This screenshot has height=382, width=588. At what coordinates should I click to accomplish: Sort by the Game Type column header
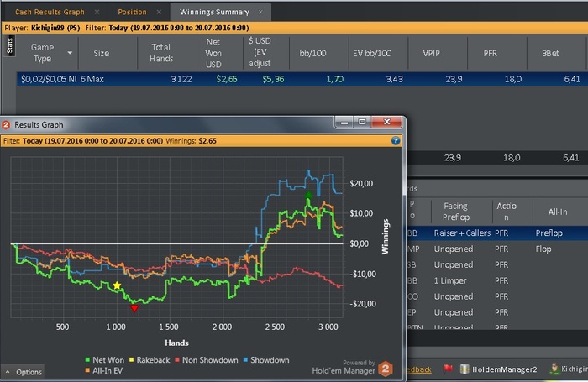coord(42,53)
